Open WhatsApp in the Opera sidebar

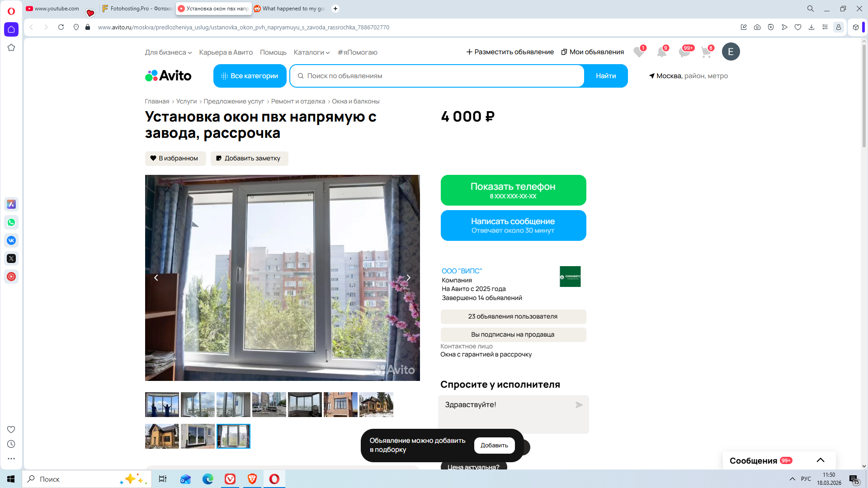pos(11,222)
